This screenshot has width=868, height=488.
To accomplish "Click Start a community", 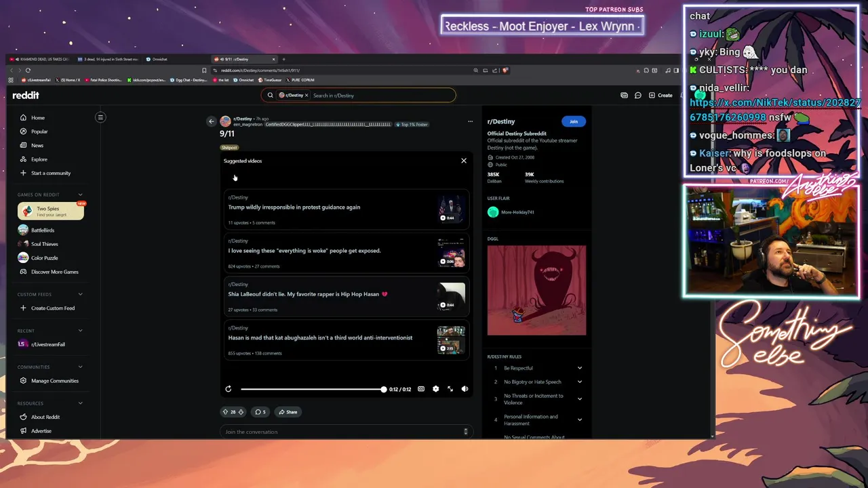I will [51, 173].
